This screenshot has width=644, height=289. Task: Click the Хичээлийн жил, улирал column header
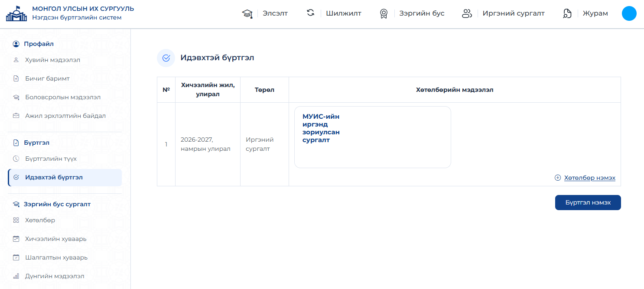pos(208,90)
